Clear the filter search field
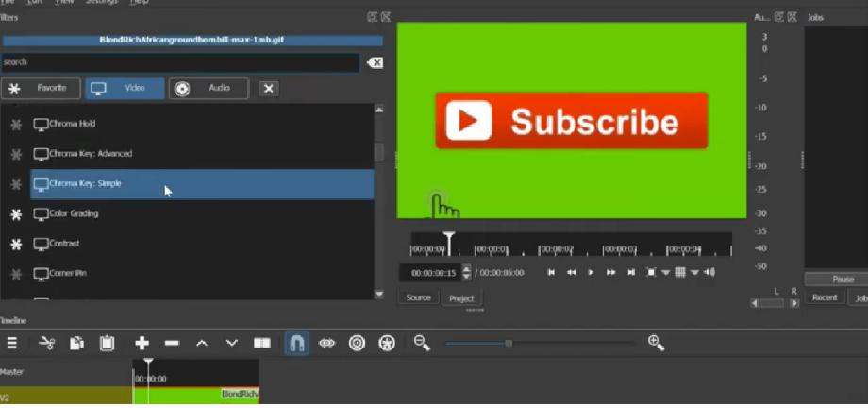Screen dimensions: 868x408 pos(375,62)
